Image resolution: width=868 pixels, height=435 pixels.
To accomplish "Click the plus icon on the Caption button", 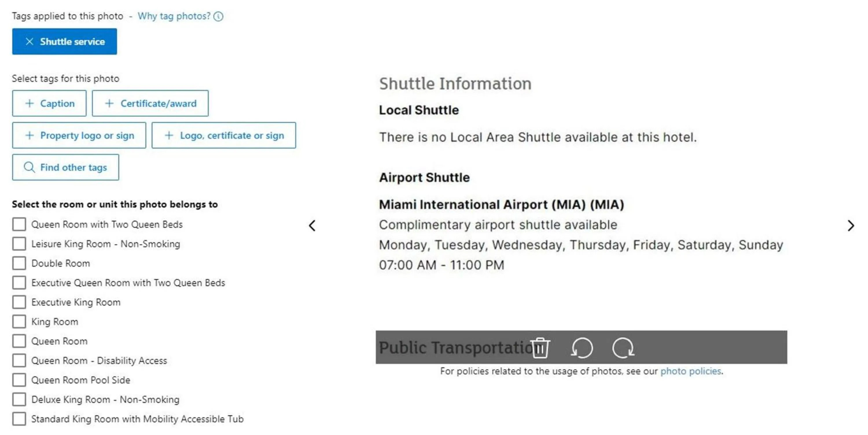I will pos(30,103).
